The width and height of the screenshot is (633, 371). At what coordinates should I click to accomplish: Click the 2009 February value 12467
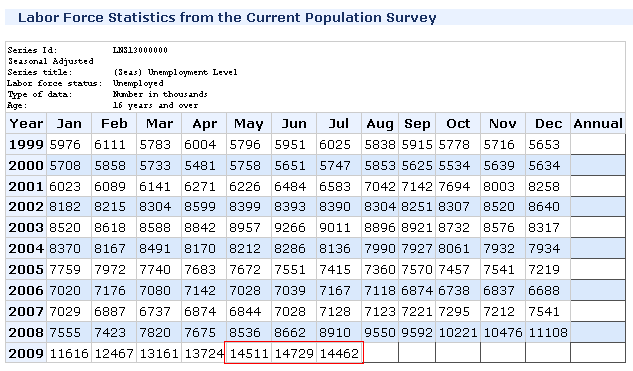click(114, 353)
